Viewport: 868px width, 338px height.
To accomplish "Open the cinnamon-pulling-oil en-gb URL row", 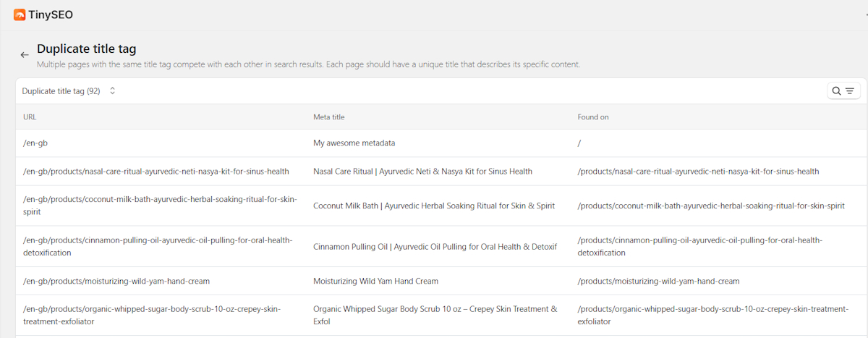I will click(158, 246).
